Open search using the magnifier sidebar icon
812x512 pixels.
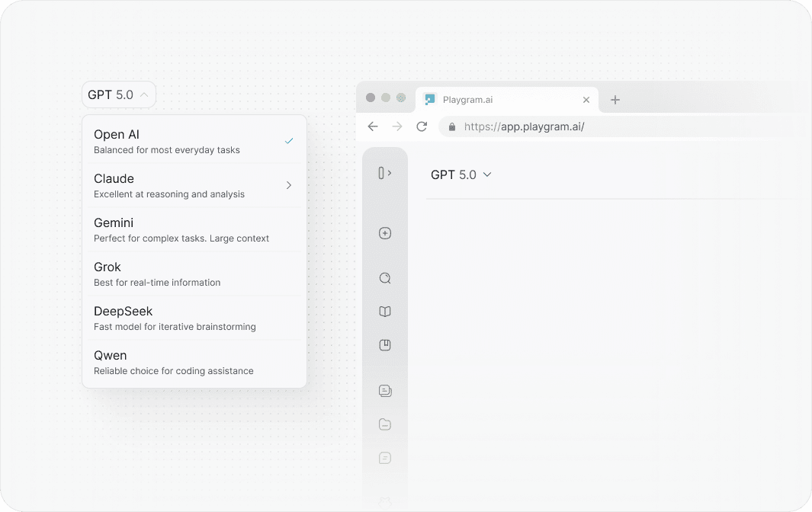pos(385,278)
